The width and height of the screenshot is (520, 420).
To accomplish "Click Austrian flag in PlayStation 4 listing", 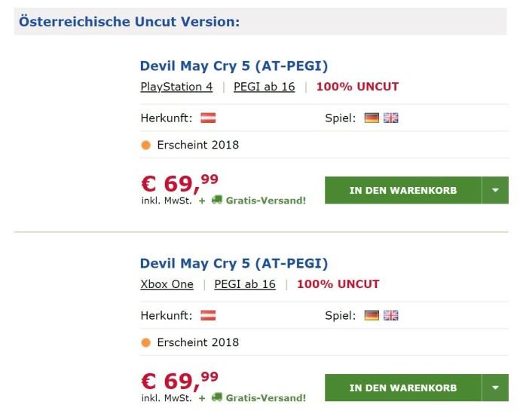I will click(x=208, y=118).
